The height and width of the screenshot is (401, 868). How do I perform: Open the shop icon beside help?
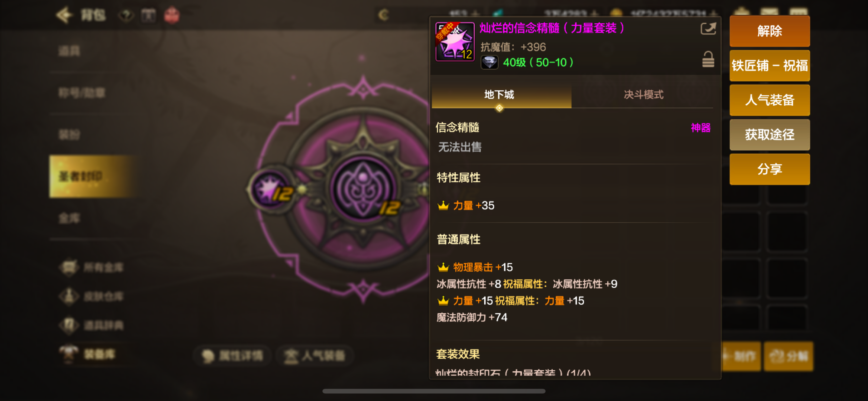[x=148, y=15]
